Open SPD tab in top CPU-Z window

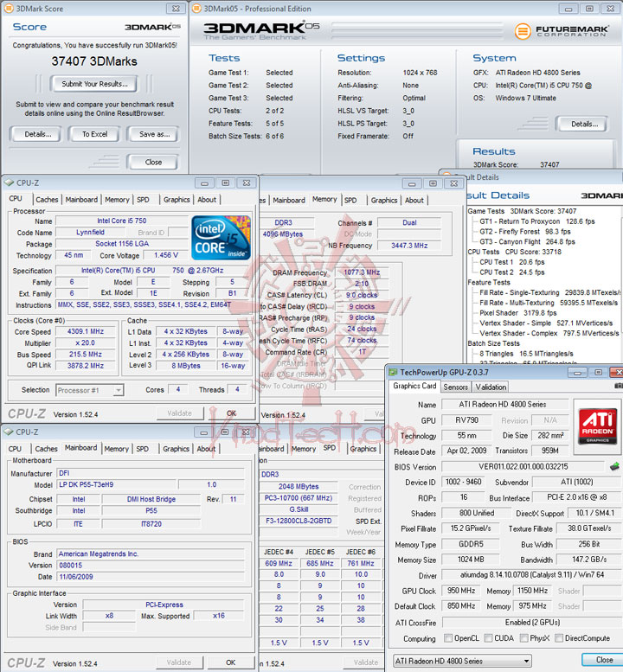(x=144, y=200)
